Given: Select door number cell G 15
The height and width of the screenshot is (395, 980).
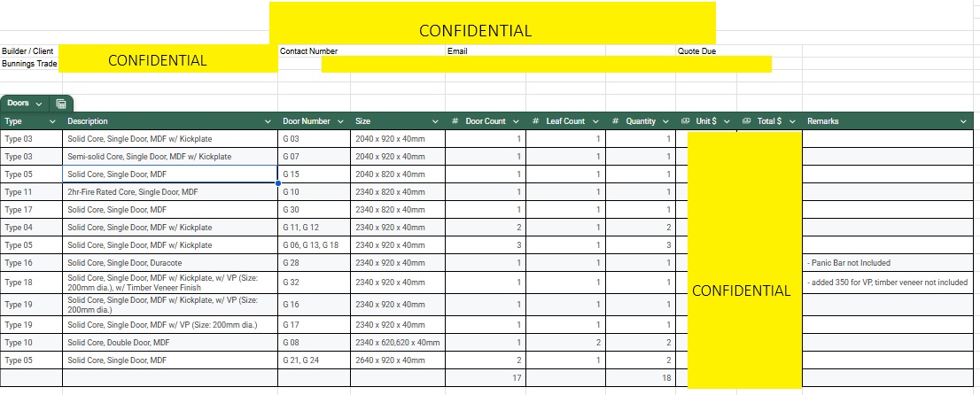Looking at the screenshot, I should (314, 174).
